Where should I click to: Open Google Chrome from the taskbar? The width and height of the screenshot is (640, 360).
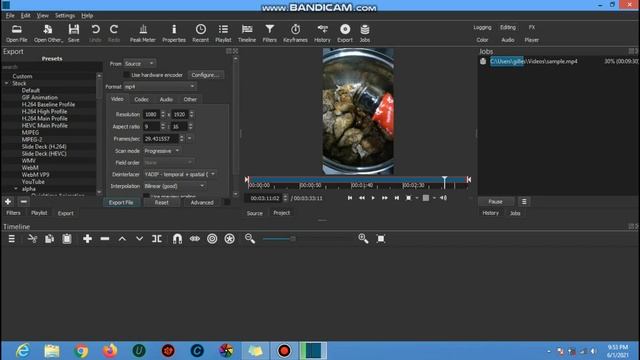coord(81,351)
